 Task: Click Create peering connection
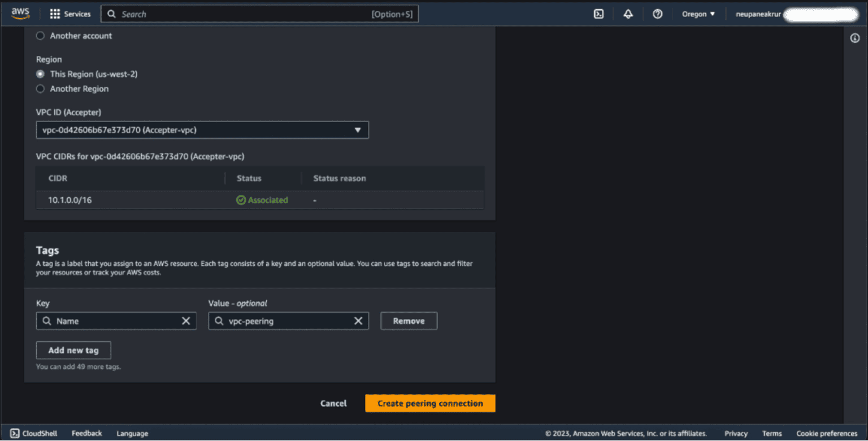point(430,403)
